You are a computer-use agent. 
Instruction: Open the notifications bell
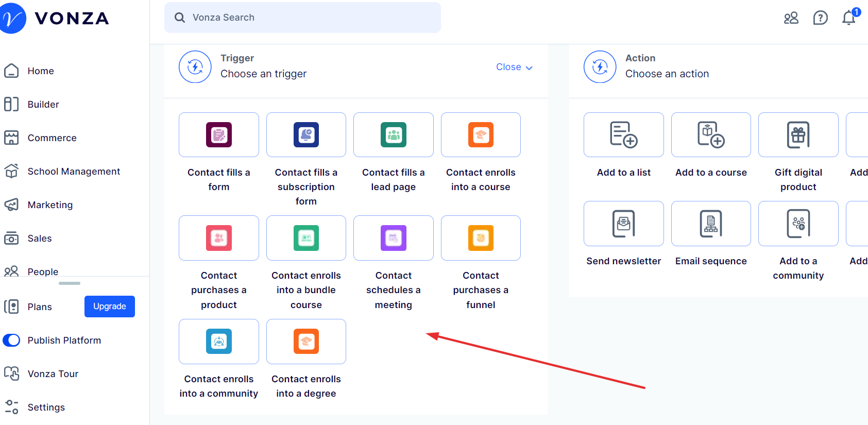849,18
